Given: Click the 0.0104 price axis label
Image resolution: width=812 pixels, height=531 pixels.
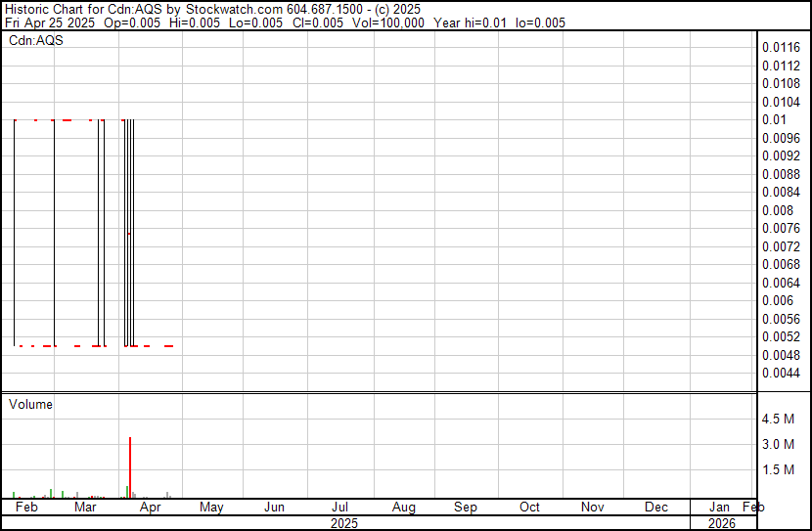Looking at the screenshot, I should point(781,102).
